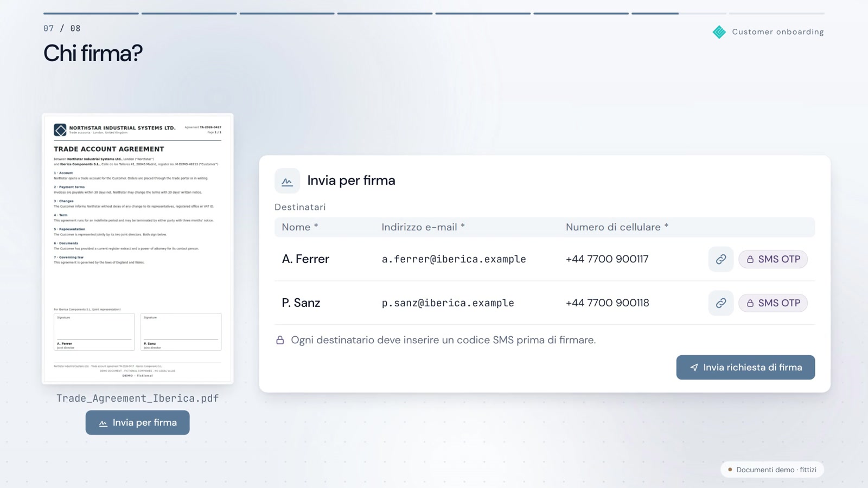Select the name 'P. Sanz' field
The height and width of the screenshot is (488, 868).
pos(301,303)
